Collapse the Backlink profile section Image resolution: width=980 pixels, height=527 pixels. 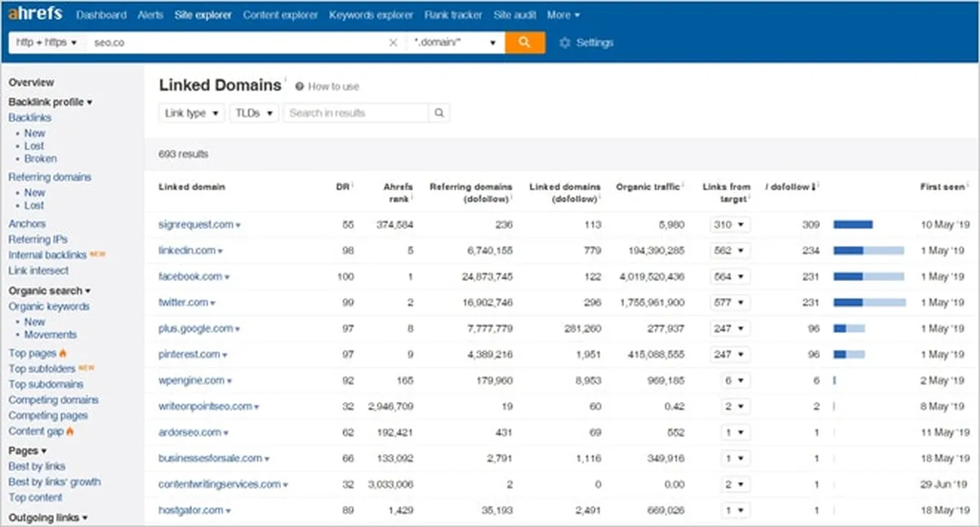pyautogui.click(x=51, y=102)
